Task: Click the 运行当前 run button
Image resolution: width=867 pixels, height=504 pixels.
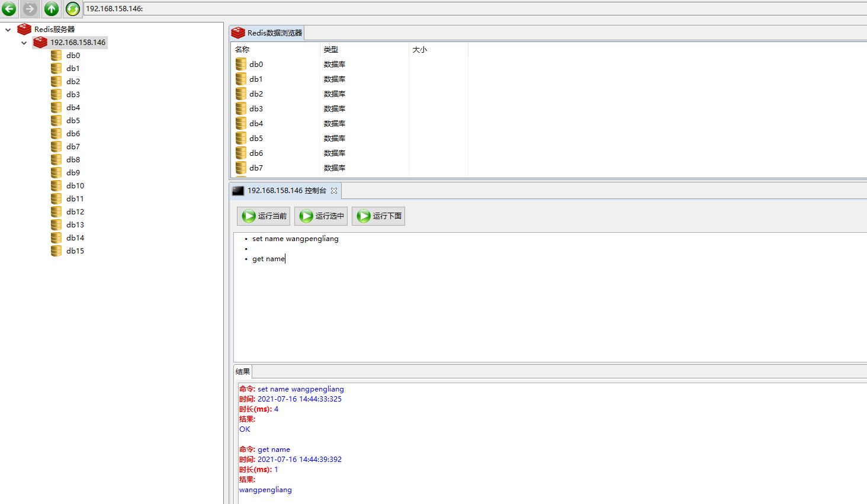Action: click(264, 216)
